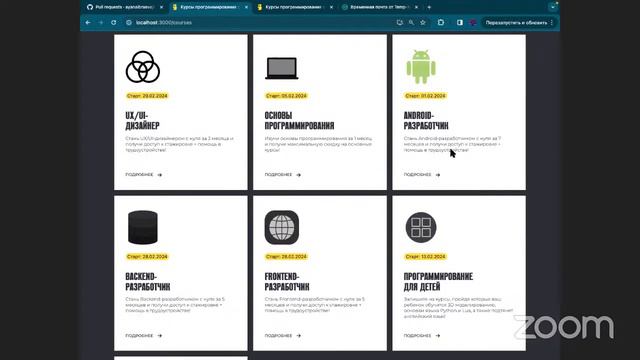Open Подробнее link on UX/UI-дизайнер card
Viewport: 640px width, 360px height.
click(144, 175)
